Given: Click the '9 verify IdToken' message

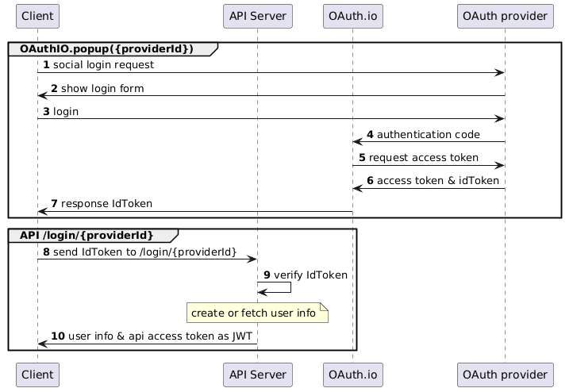Looking at the screenshot, I should [x=306, y=275].
